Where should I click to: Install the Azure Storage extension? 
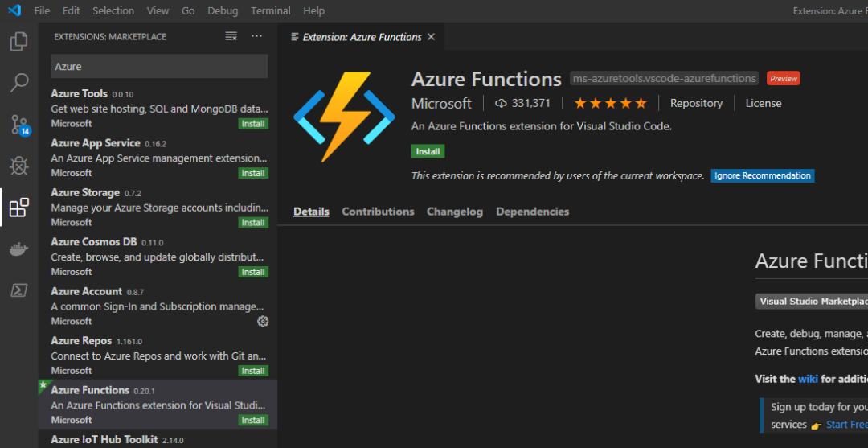tap(253, 222)
